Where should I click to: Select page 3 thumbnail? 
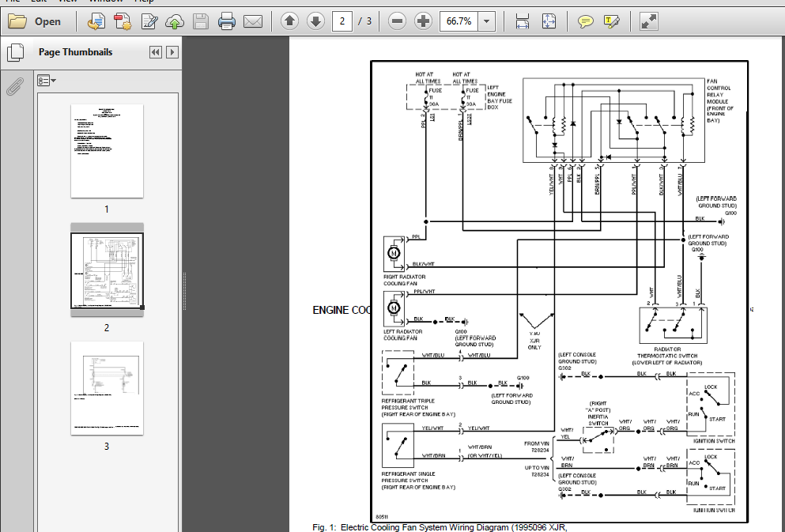coord(108,388)
